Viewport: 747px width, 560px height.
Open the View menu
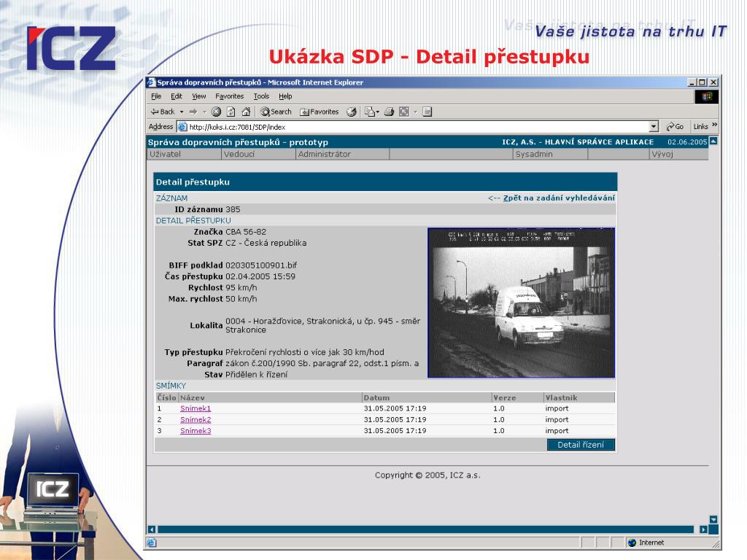point(199,96)
